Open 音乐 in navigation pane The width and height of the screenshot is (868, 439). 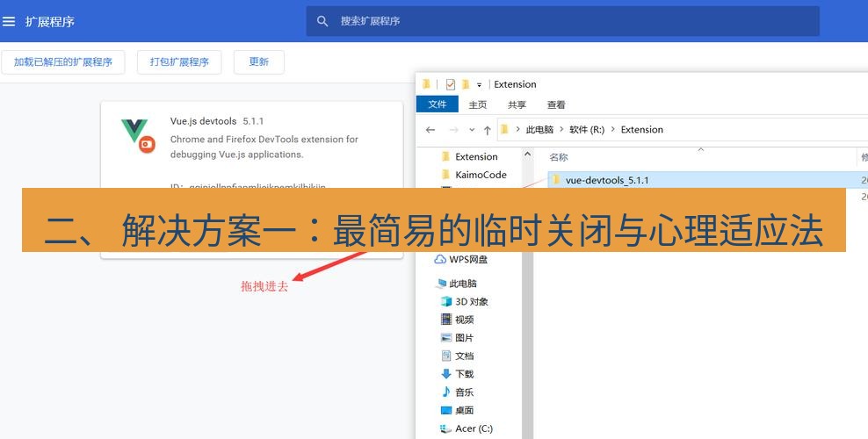click(464, 392)
